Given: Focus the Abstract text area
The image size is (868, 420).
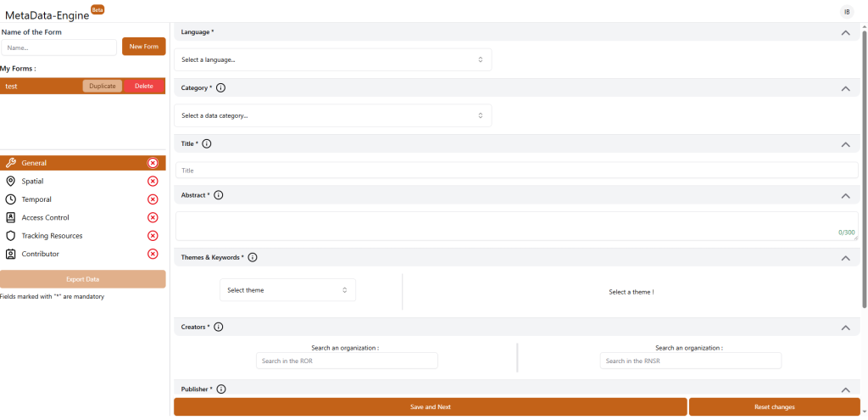Looking at the screenshot, I should click(x=517, y=226).
